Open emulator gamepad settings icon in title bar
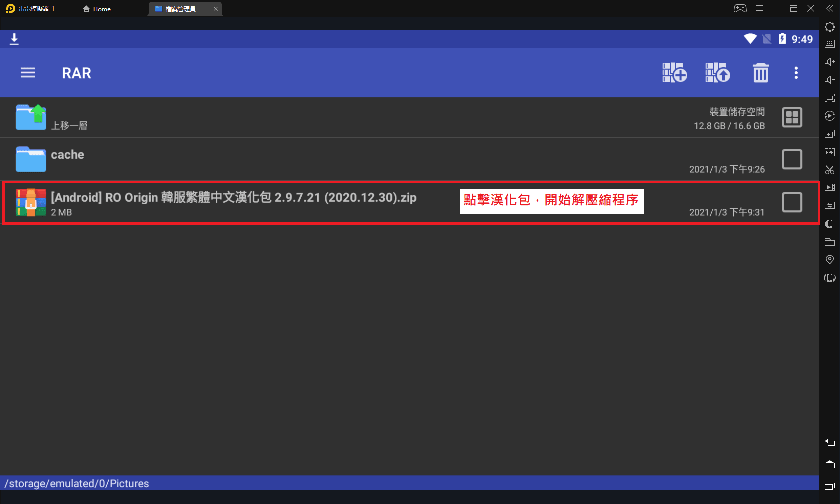 [x=740, y=8]
